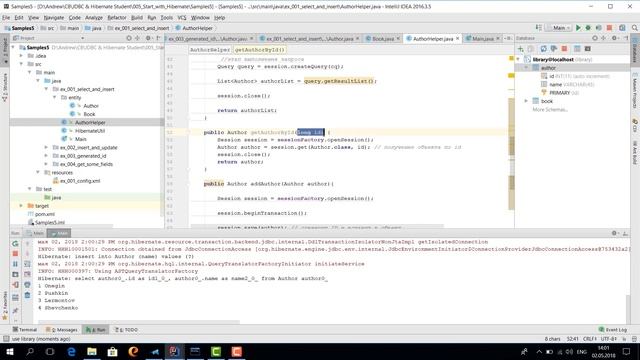Image resolution: width=640 pixels, height=360 pixels.
Task: Collapse the ex_001_select_and_insert package
Action: [x=46, y=89]
